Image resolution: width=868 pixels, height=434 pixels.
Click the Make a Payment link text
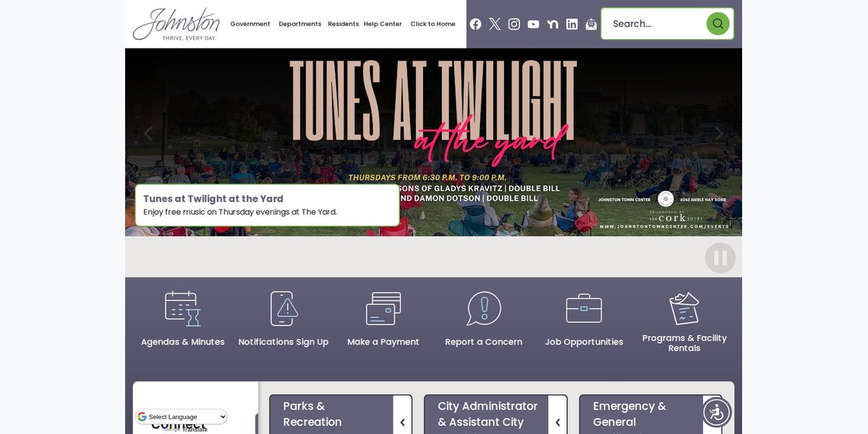(383, 342)
